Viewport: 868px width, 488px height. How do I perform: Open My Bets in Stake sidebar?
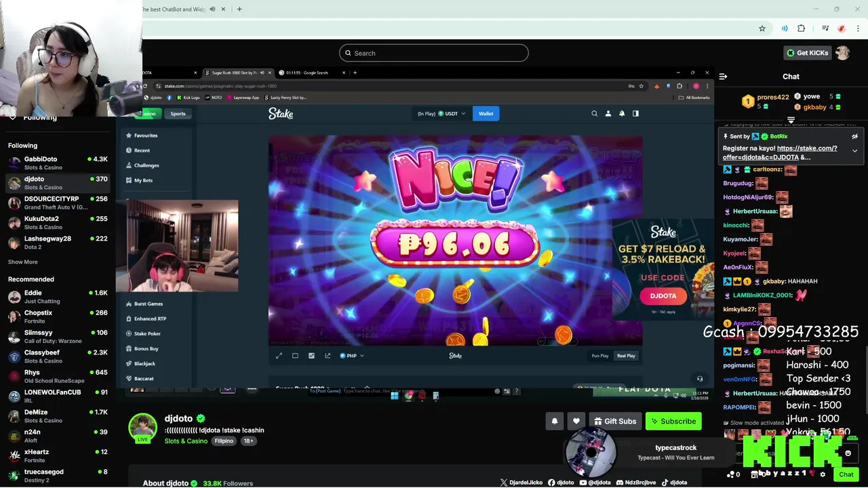[x=143, y=180]
